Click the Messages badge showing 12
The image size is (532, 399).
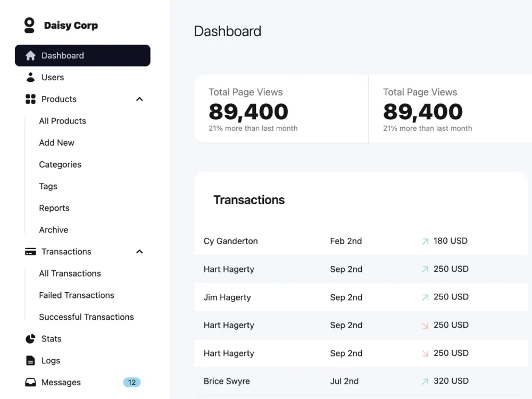131,383
